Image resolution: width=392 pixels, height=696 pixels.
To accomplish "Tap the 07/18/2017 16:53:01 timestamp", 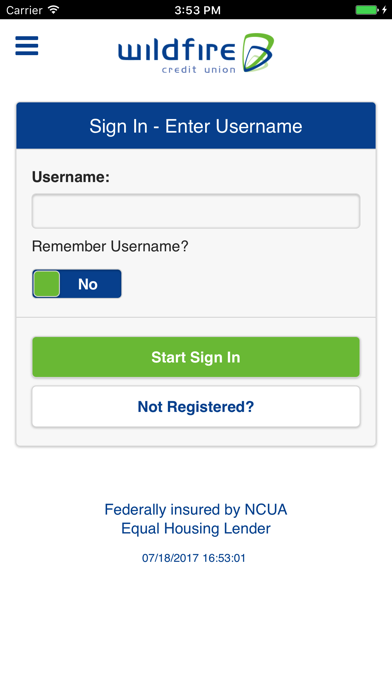I will (x=194, y=558).
